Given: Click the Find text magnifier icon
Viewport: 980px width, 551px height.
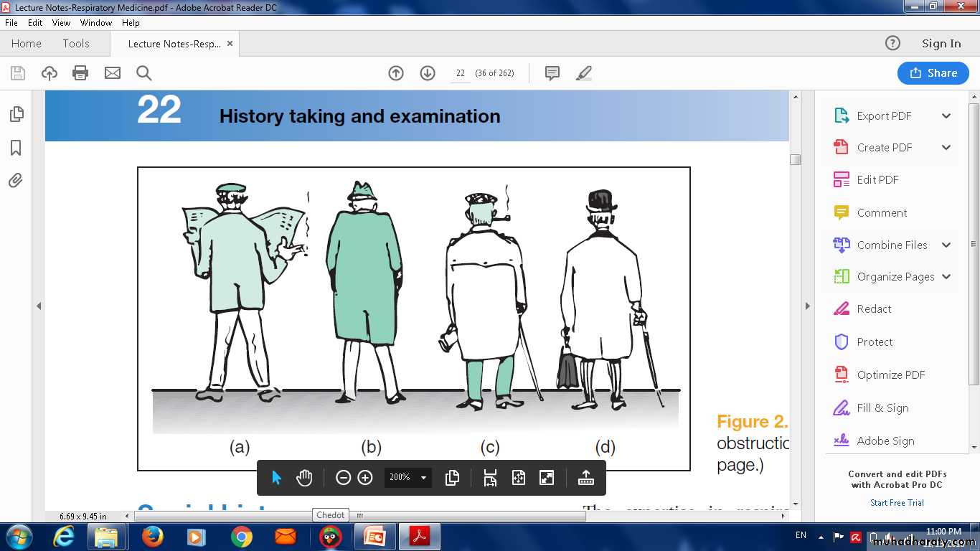Looking at the screenshot, I should (143, 73).
